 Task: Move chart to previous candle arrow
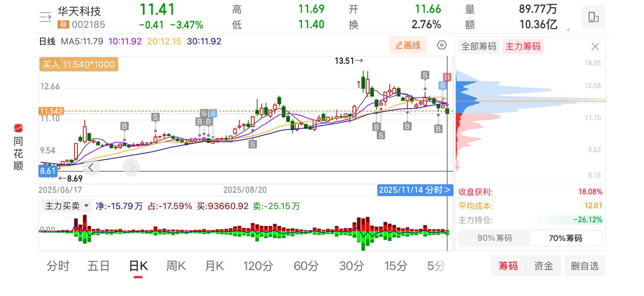91,167
